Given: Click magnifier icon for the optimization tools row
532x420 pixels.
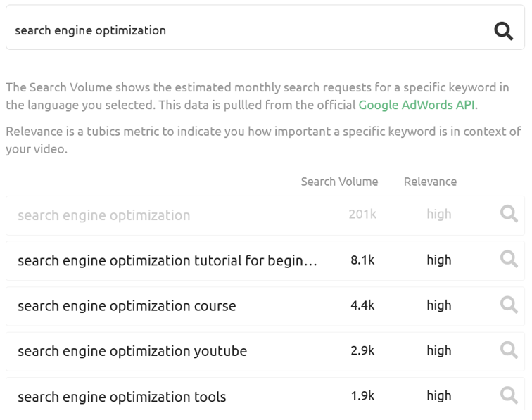Looking at the screenshot, I should 508,395.
